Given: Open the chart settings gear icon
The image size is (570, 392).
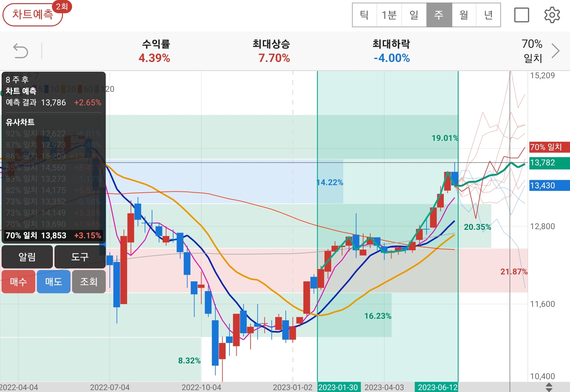Looking at the screenshot, I should [x=552, y=15].
